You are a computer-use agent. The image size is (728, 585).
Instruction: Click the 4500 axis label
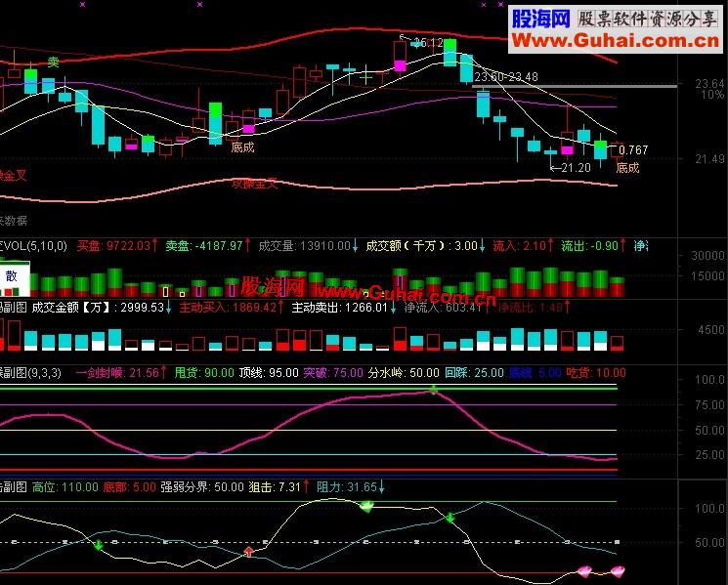(x=711, y=330)
